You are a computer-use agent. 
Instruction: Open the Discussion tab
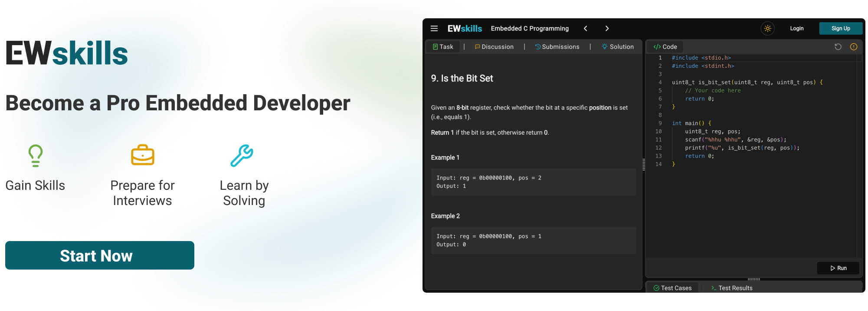pyautogui.click(x=494, y=47)
